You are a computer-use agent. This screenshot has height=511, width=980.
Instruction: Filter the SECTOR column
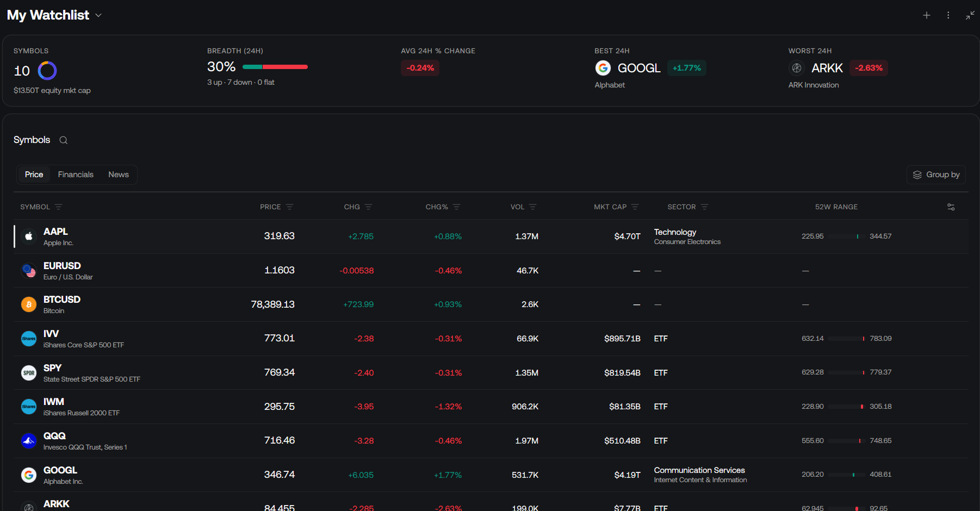click(x=705, y=207)
